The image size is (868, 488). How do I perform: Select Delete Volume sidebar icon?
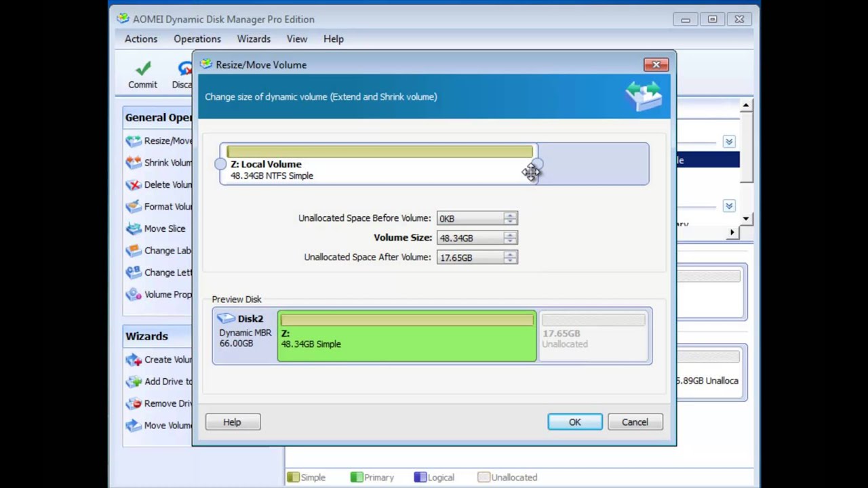click(134, 184)
